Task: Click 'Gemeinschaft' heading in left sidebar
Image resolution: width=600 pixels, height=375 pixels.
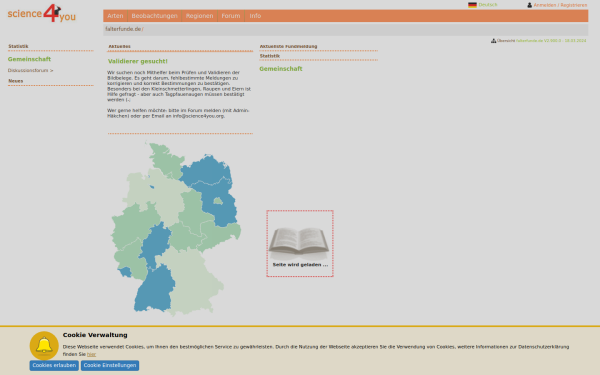Action: pos(29,59)
